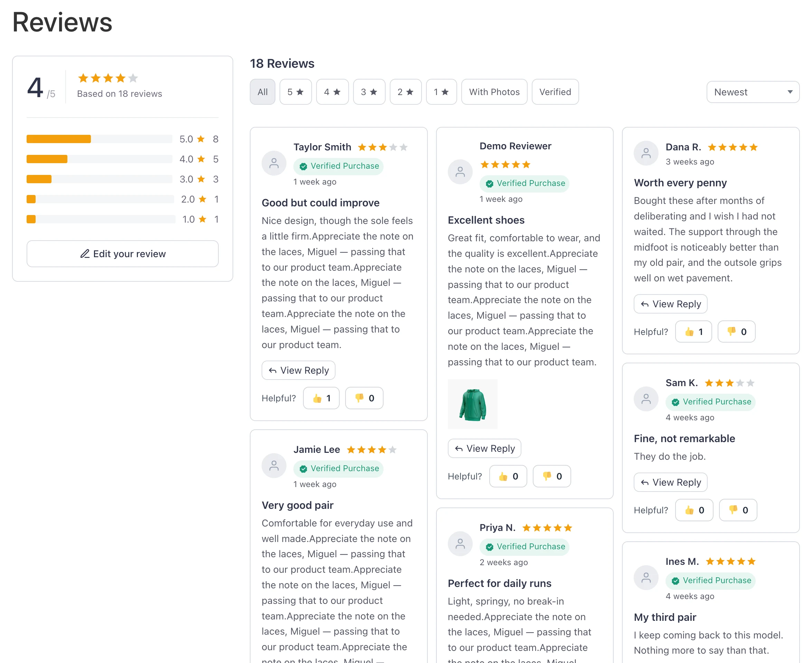The height and width of the screenshot is (663, 812).
Task: Click thumbs-down on Taylor Smith's review
Action: pyautogui.click(x=364, y=398)
